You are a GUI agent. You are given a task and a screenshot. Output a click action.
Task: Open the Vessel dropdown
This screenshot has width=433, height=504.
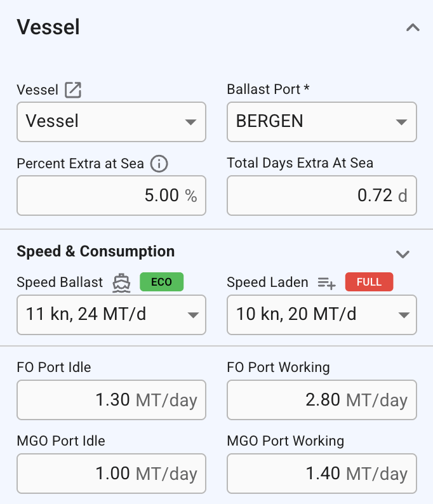[x=111, y=122]
